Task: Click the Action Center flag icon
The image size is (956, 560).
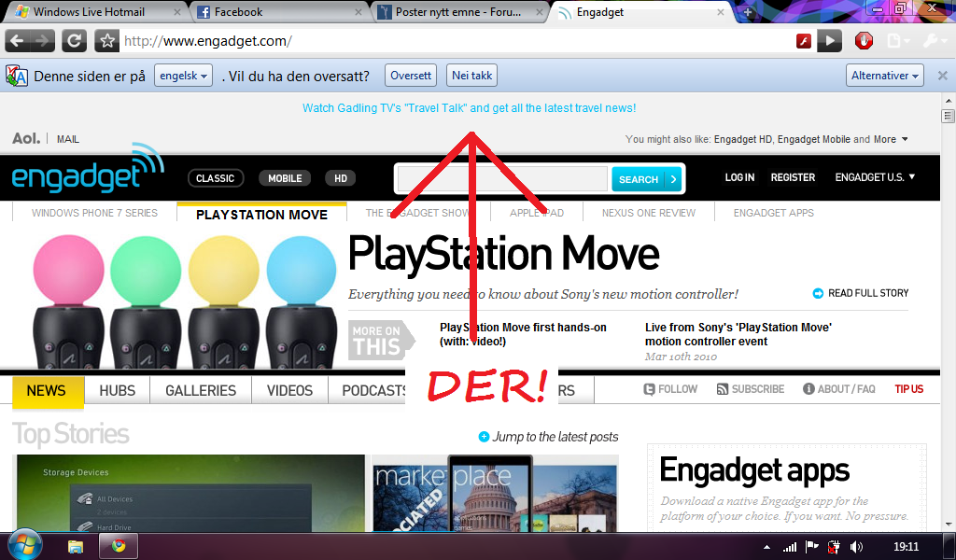Action: point(811,547)
